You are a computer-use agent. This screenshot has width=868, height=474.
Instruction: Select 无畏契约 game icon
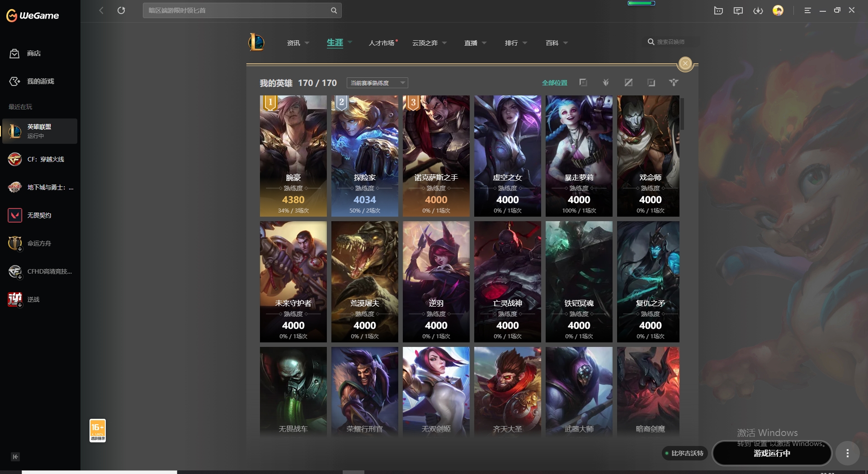pos(15,215)
